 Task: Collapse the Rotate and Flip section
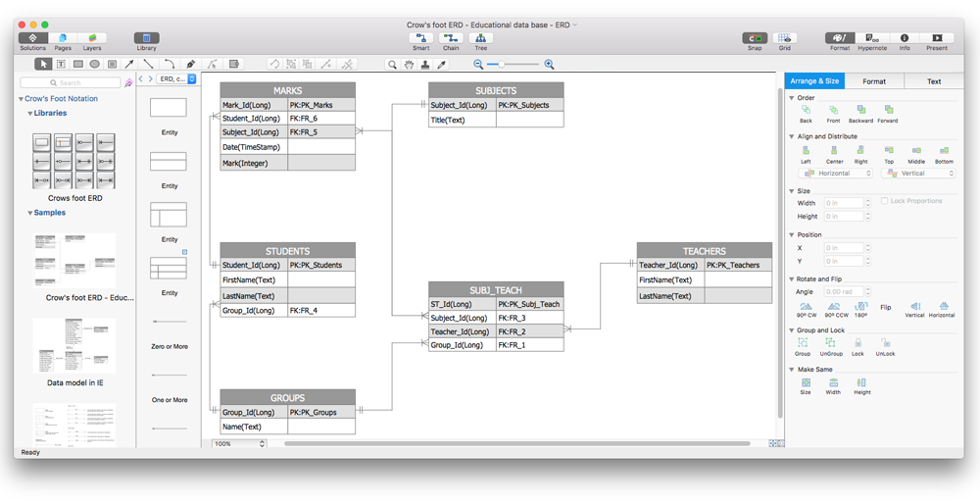(792, 278)
